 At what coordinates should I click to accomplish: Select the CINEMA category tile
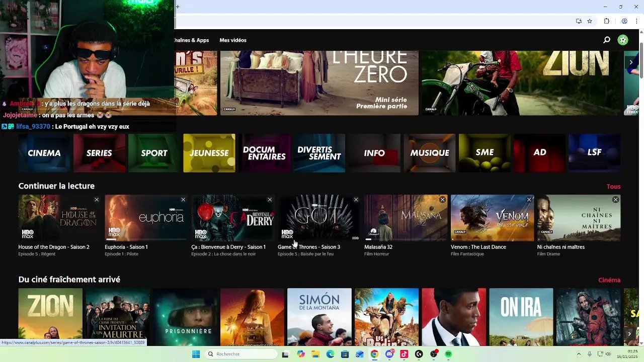pos(44,153)
